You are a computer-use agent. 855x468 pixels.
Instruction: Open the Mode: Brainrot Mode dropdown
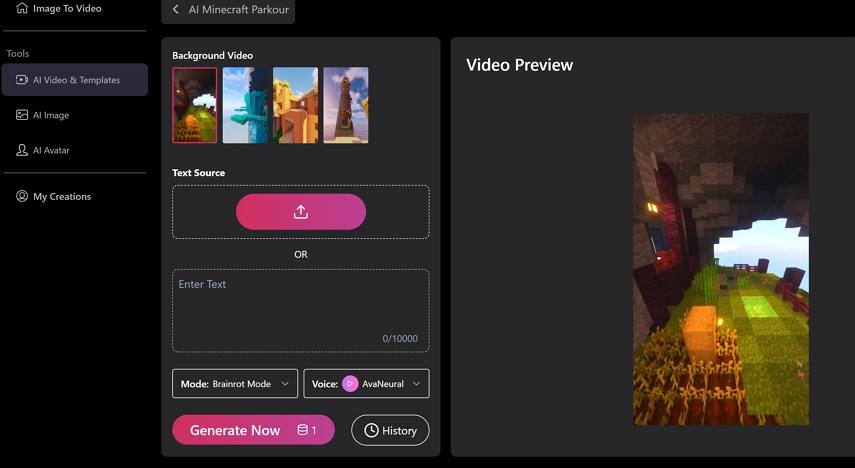[x=235, y=383]
